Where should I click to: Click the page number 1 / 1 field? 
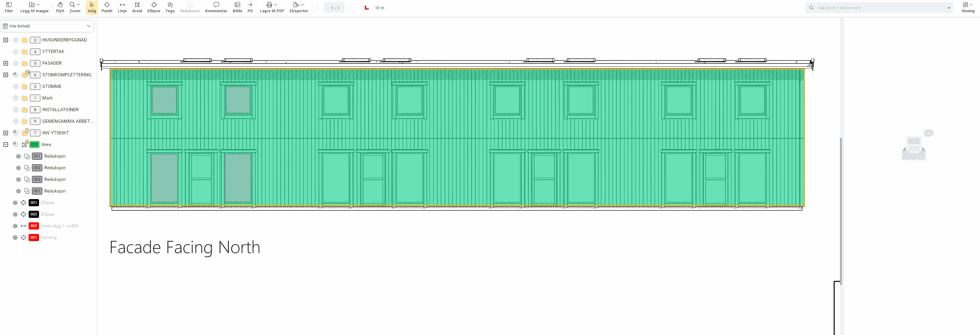[334, 8]
